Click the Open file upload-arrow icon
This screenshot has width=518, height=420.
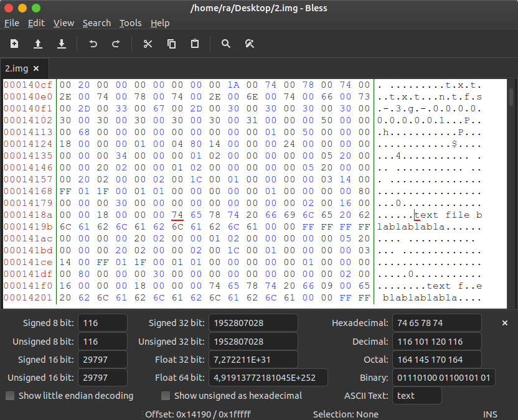point(38,44)
